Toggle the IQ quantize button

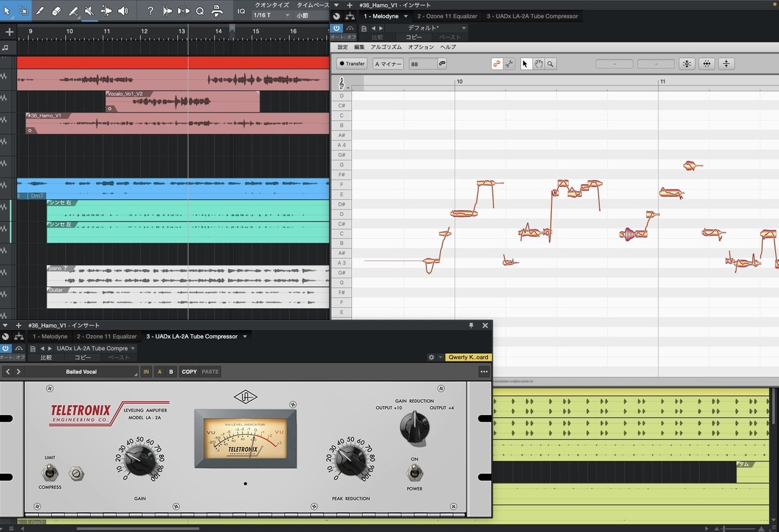(x=241, y=11)
